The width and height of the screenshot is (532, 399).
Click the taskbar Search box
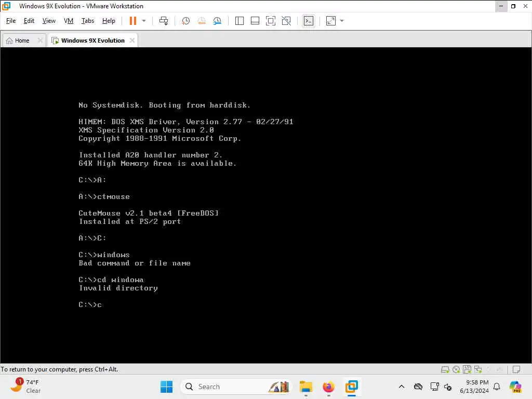click(x=236, y=387)
